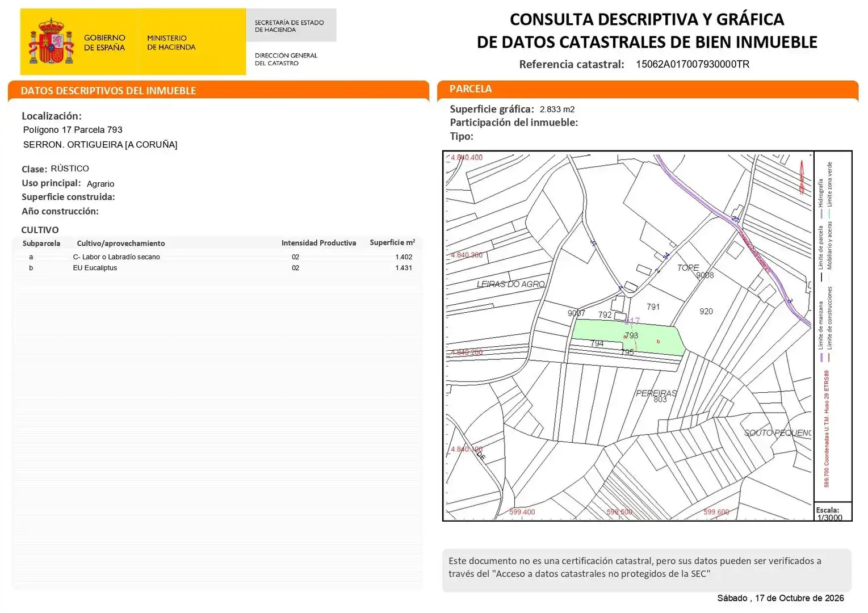The image size is (868, 613).
Task: Click 'PEREIRAS' place label on map
Action: tap(656, 393)
